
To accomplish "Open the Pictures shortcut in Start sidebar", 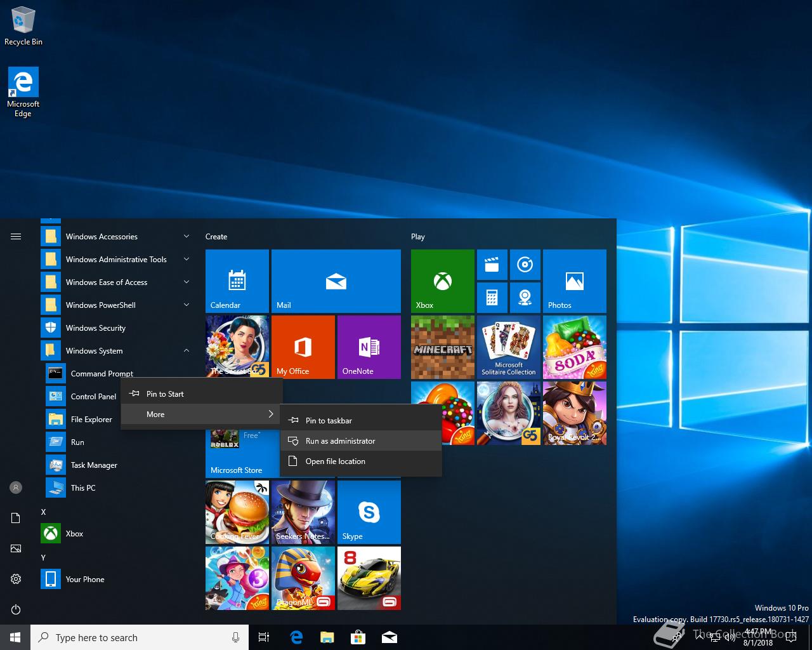I will 16,548.
